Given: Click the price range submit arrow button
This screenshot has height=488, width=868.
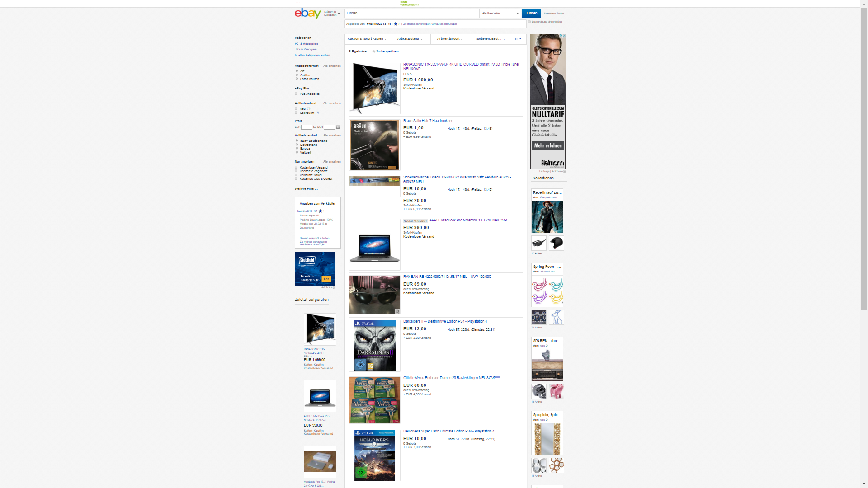Looking at the screenshot, I should 338,127.
